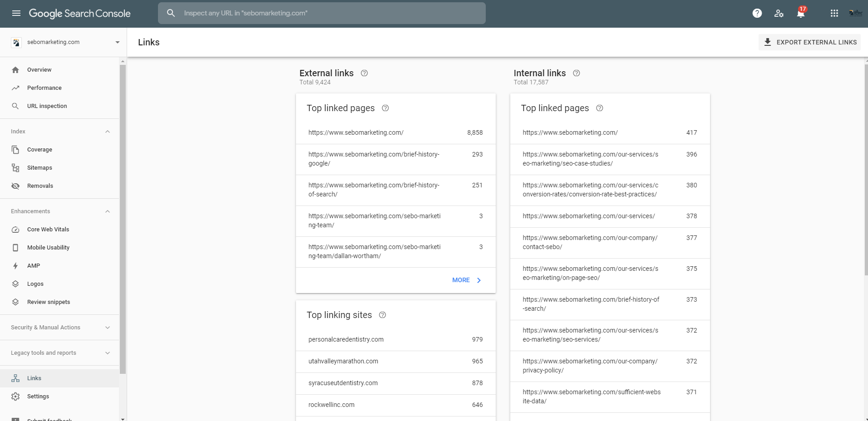Open the internal on-page-seo link row
This screenshot has height=421, width=868.
pyautogui.click(x=610, y=274)
